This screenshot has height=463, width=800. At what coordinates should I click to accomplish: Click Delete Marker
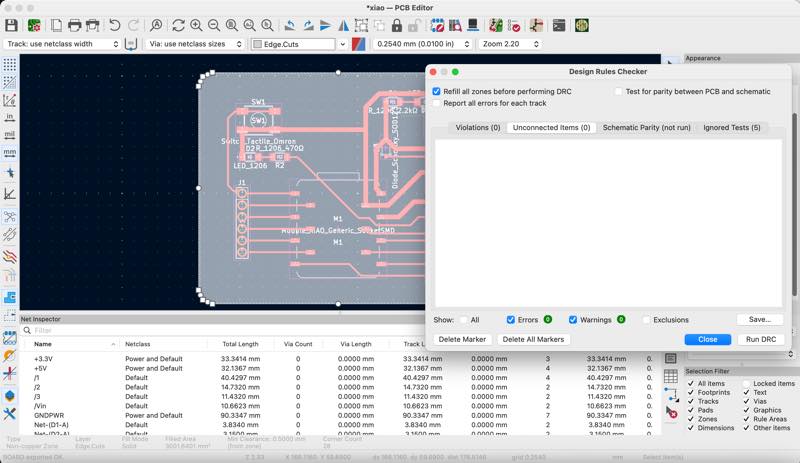tap(462, 339)
